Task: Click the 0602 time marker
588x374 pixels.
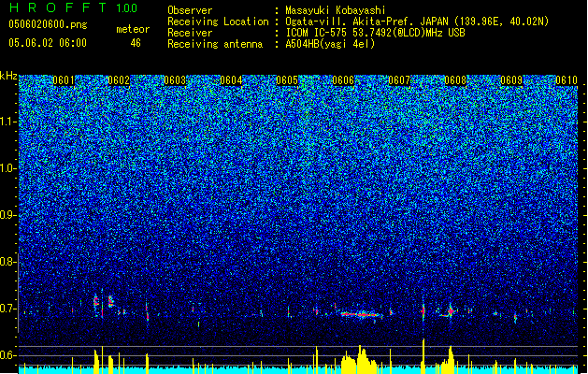Action: [x=119, y=80]
